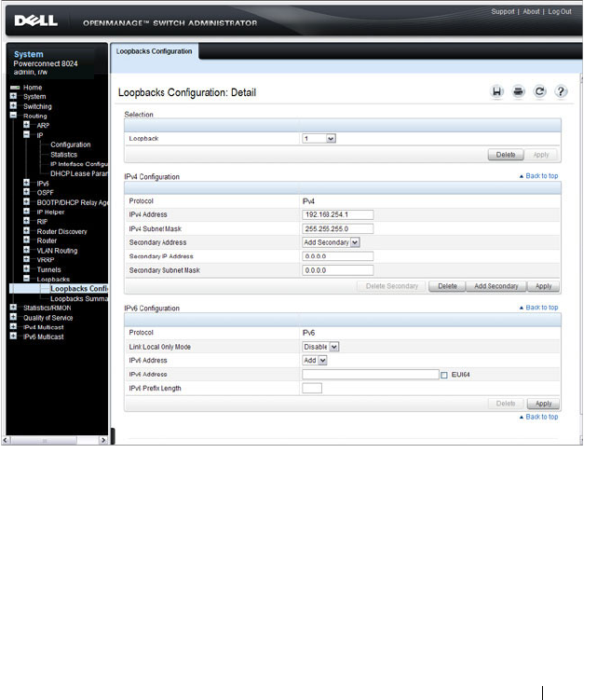This screenshot has height=700, width=597.
Task: Expand the Statistics/RMON node
Action: (13, 308)
